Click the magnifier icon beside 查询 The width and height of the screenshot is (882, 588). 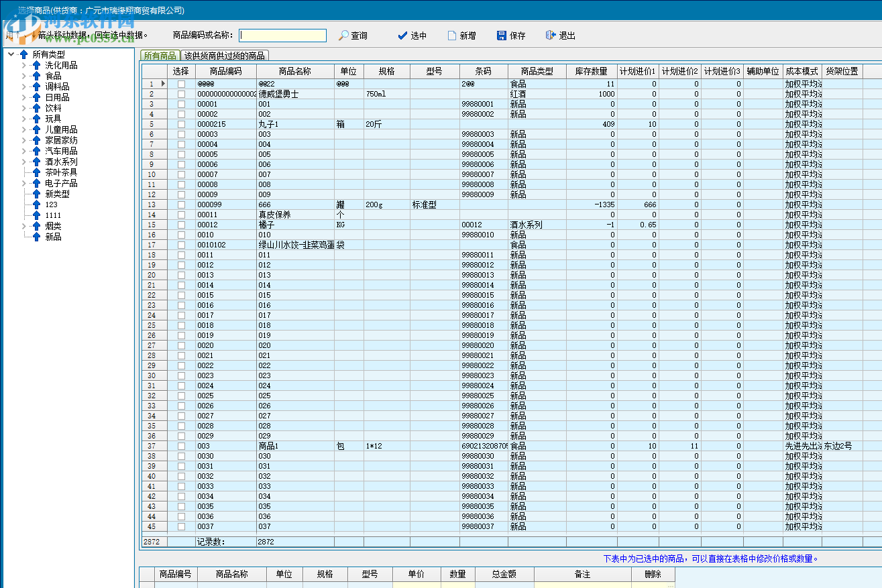(343, 36)
